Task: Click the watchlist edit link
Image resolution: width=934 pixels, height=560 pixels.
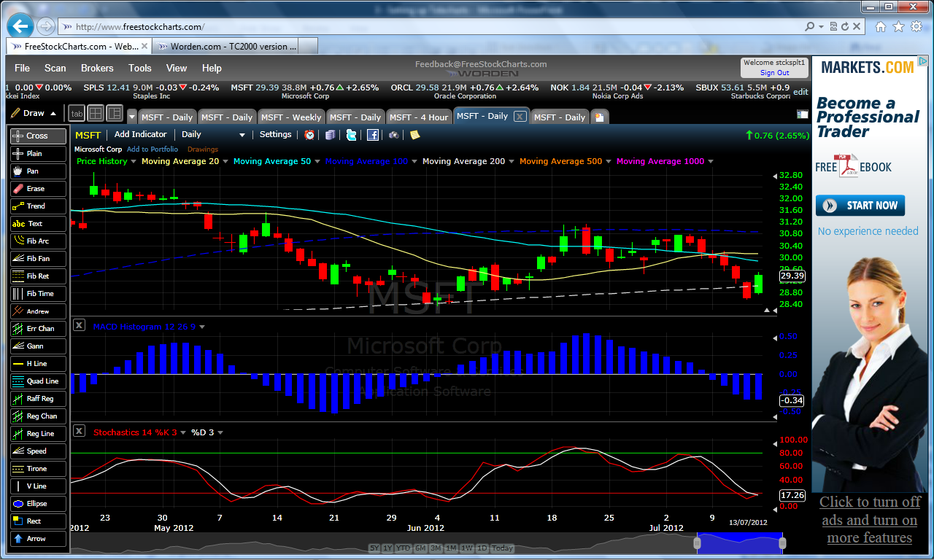Action: (800, 92)
